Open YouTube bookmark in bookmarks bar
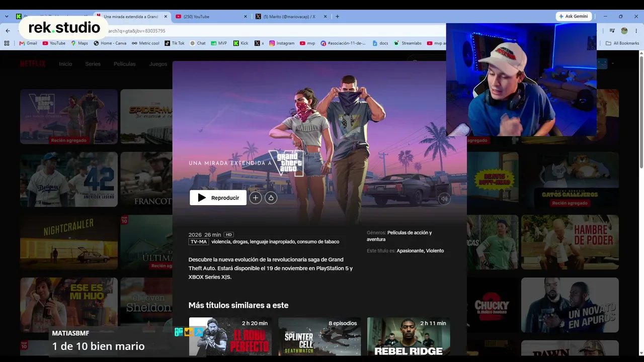This screenshot has height=362, width=644. point(54,43)
